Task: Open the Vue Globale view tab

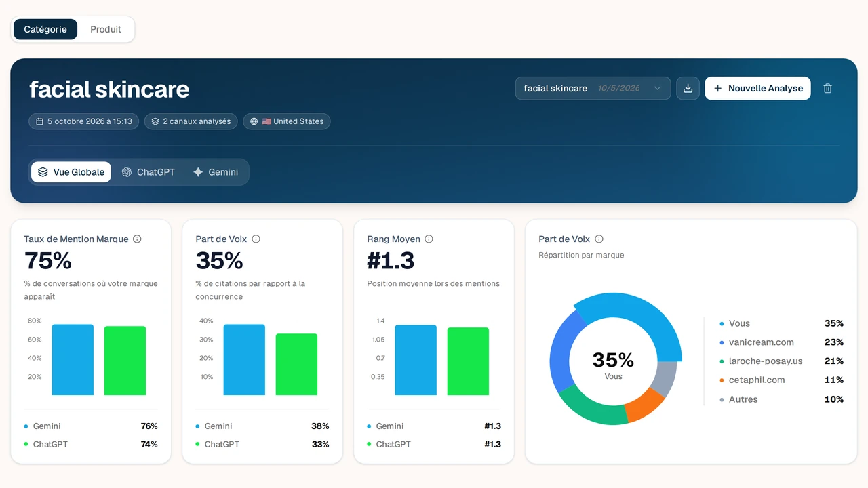Action: 71,172
